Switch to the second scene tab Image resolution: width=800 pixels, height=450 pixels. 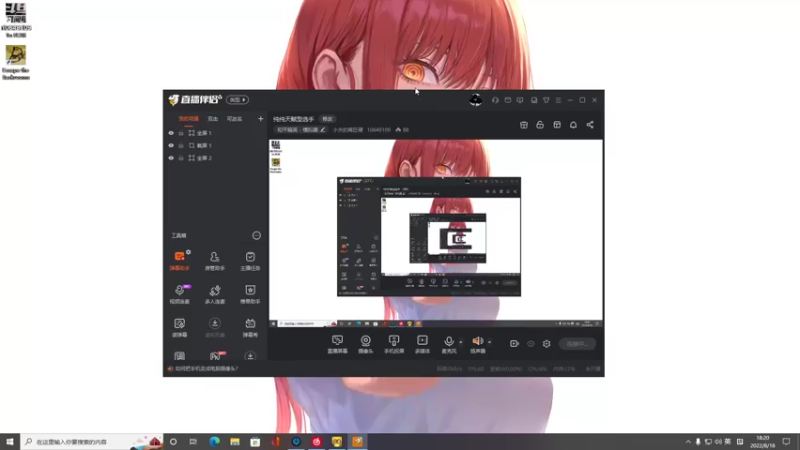click(213, 119)
